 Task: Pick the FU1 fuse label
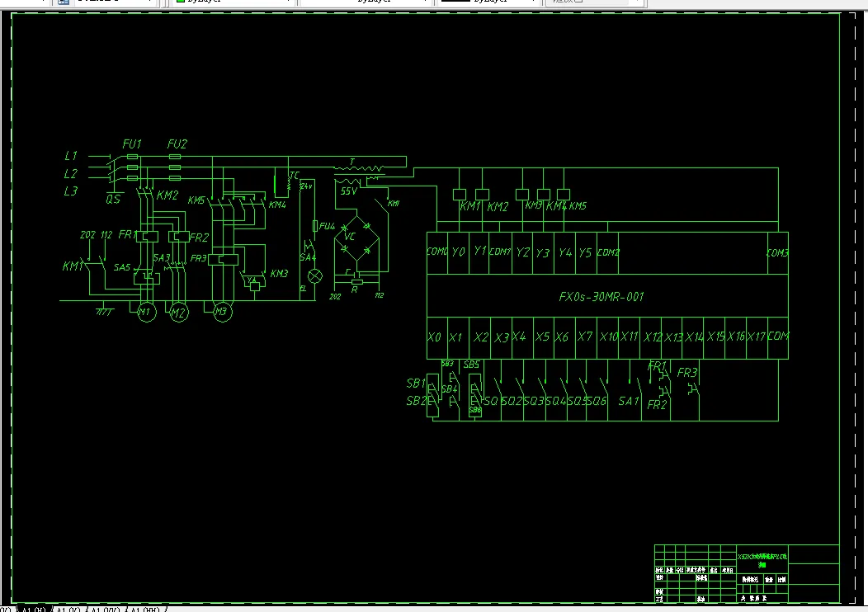(132, 144)
